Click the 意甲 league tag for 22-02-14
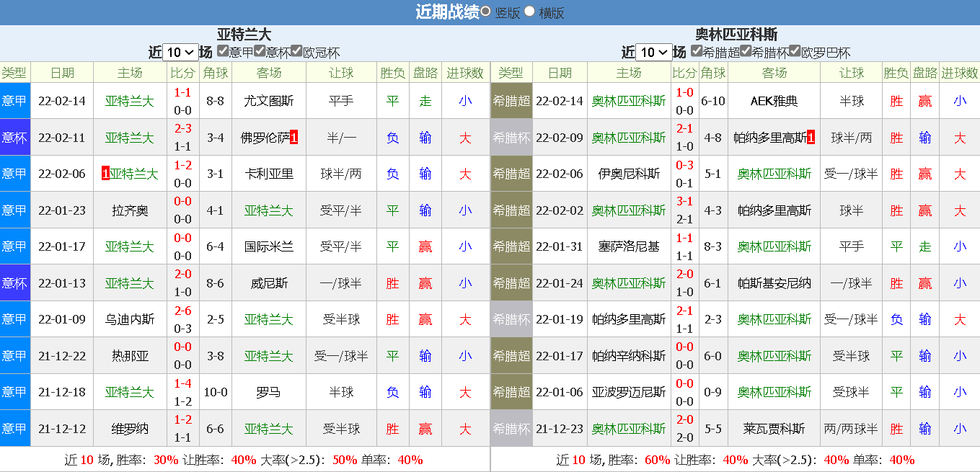This screenshot has height=472, width=980. coord(14,101)
